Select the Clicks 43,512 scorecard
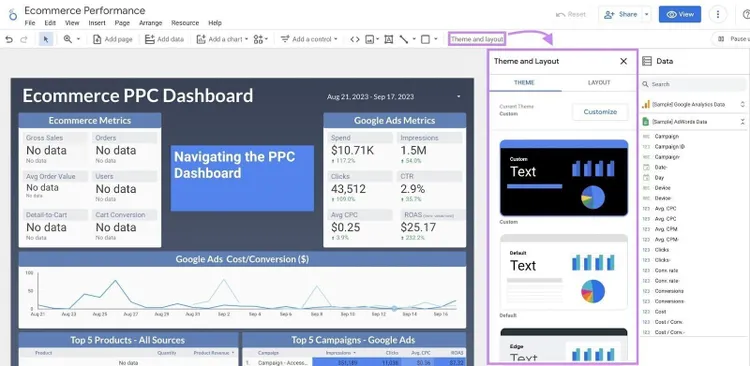 [360, 187]
